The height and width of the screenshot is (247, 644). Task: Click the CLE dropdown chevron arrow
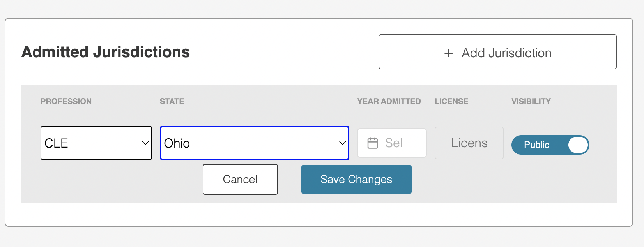click(x=145, y=143)
